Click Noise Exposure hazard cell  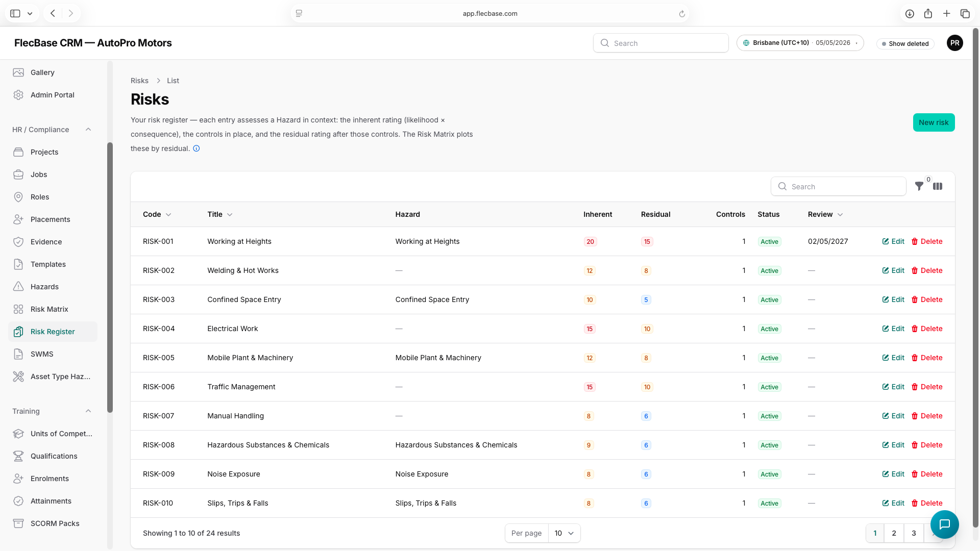[422, 474]
